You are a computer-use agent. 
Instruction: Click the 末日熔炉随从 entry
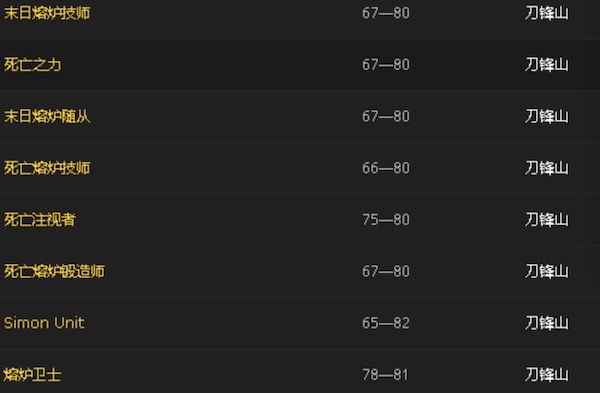tap(47, 116)
